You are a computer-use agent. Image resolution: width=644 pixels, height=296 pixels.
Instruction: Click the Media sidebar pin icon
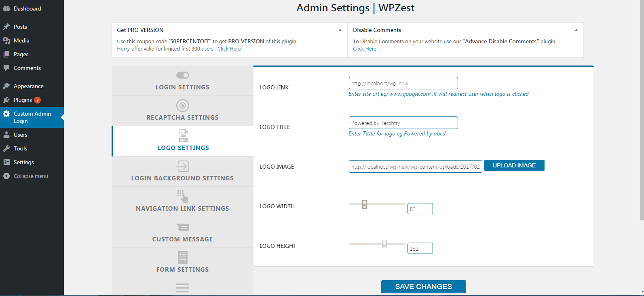(7, 40)
